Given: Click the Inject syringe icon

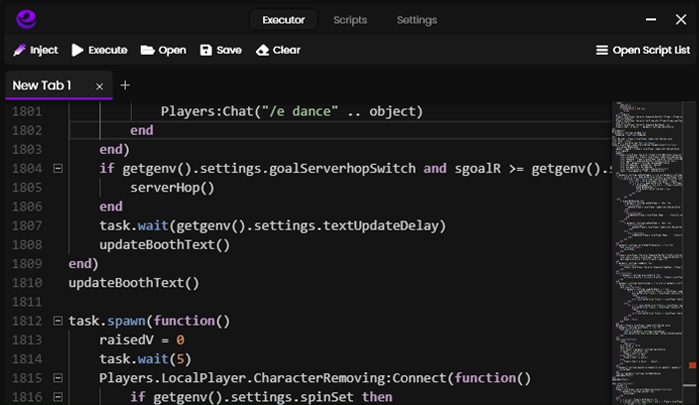Looking at the screenshot, I should [x=20, y=50].
